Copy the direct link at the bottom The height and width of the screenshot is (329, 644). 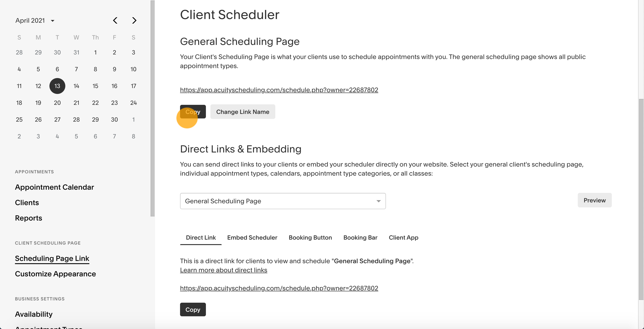(x=193, y=309)
